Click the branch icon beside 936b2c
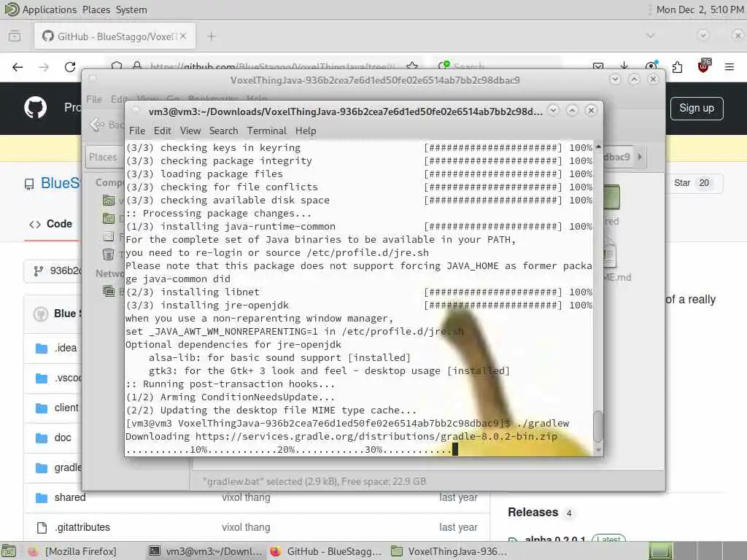The height and width of the screenshot is (560, 747). click(x=39, y=271)
